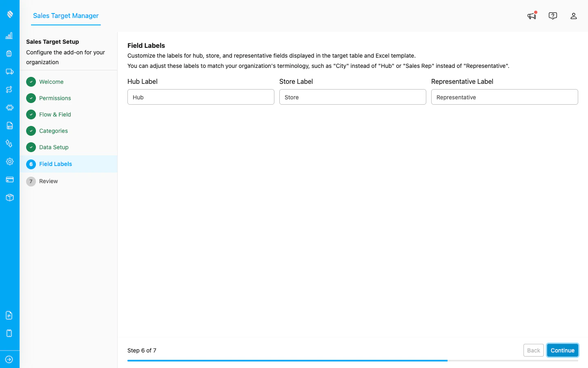Image resolution: width=588 pixels, height=368 pixels.
Task: Open the delivery truck icon in sidebar
Action: [9, 72]
